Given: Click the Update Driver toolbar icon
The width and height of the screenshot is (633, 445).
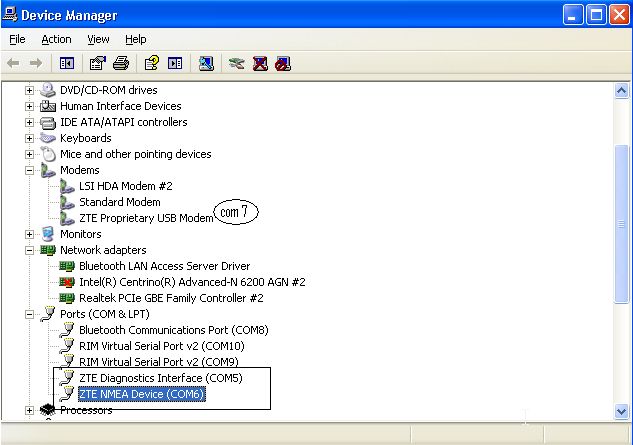Looking at the screenshot, I should (x=236, y=64).
